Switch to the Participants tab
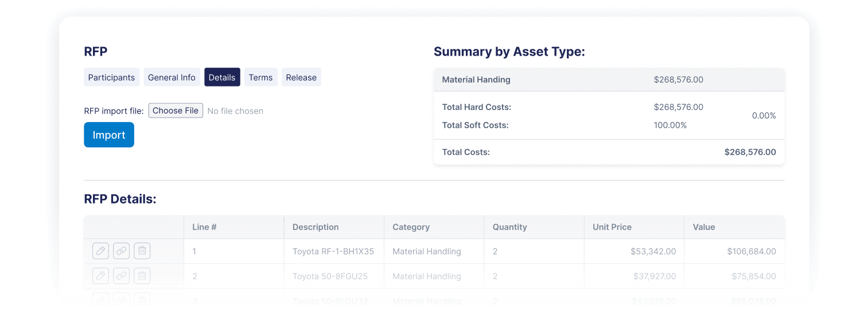Image resolution: width=868 pixels, height=309 pixels. point(111,77)
